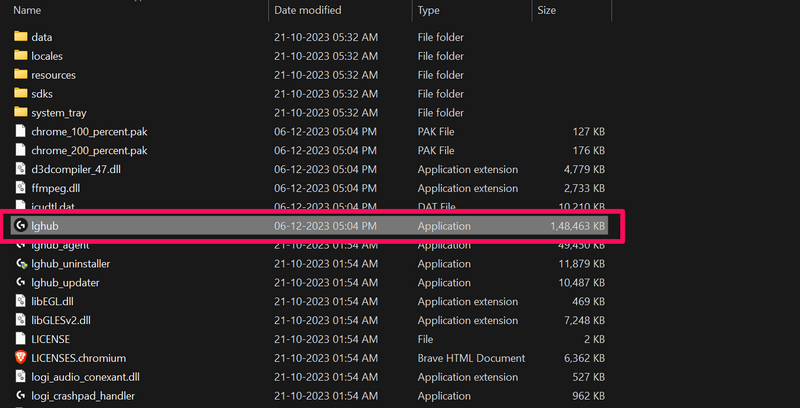
Task: Sort by the Date modified column
Action: click(308, 10)
